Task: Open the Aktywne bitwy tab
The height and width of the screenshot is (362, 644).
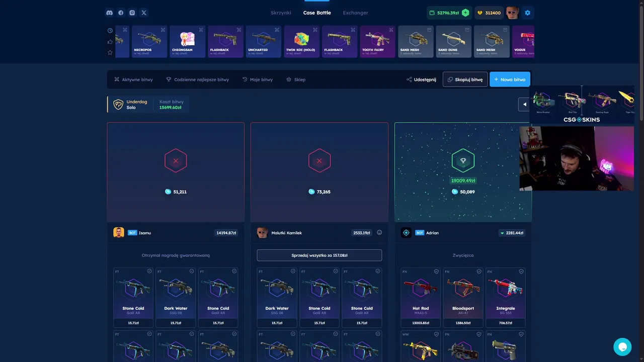Action: pyautogui.click(x=133, y=79)
